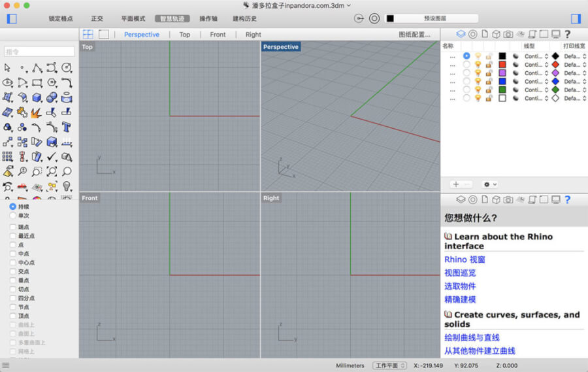
Task: Open print width dropdown for blue layer
Action: click(575, 82)
